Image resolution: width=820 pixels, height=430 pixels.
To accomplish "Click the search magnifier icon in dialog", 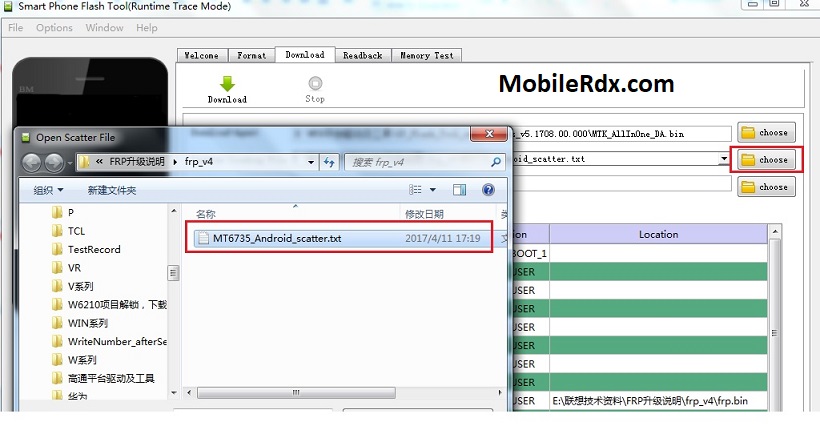I will click(x=496, y=163).
